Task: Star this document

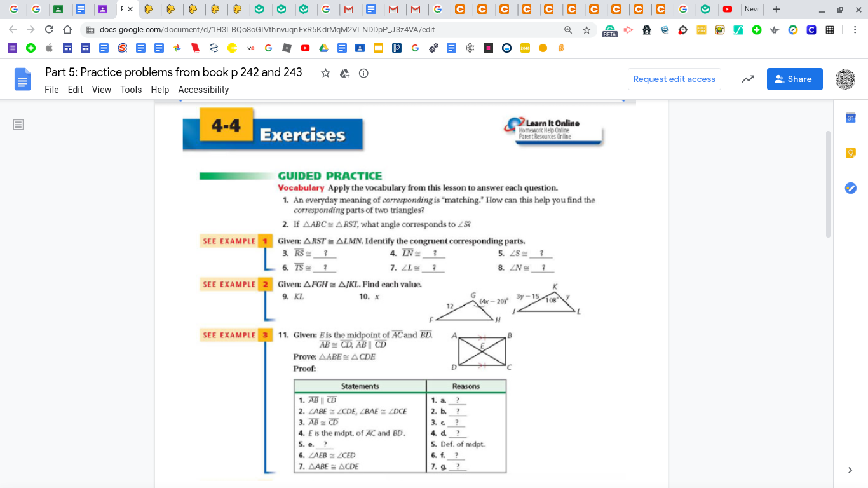Action: pos(325,73)
